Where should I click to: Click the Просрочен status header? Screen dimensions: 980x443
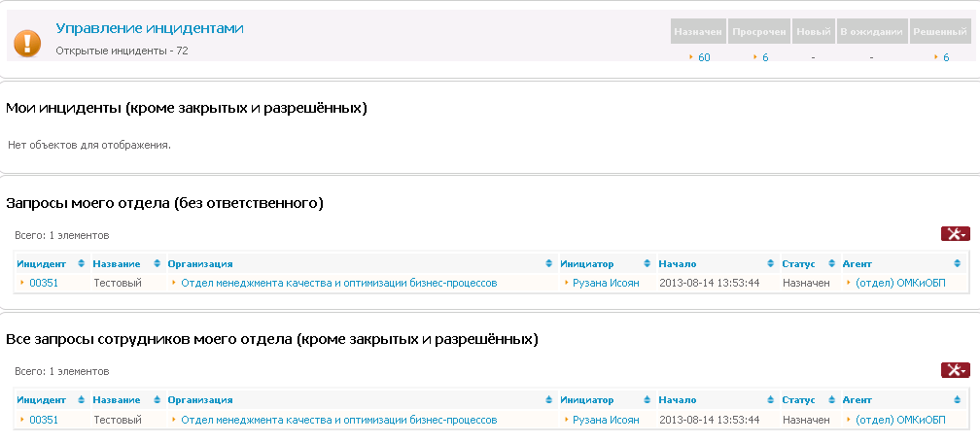click(758, 31)
